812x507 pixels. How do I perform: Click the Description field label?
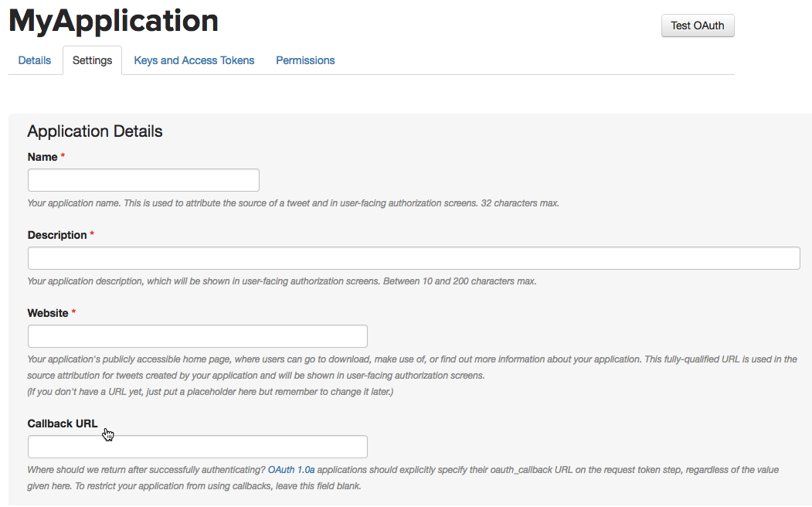(x=57, y=235)
